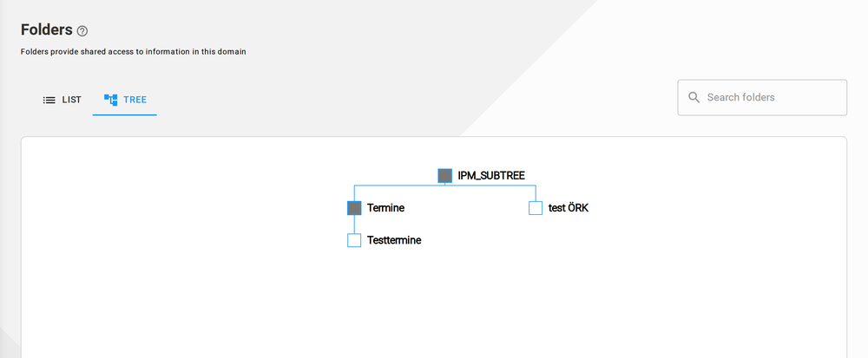This screenshot has width=868, height=358.
Task: Open the help icon beside Folders heading
Action: pyautogui.click(x=82, y=31)
